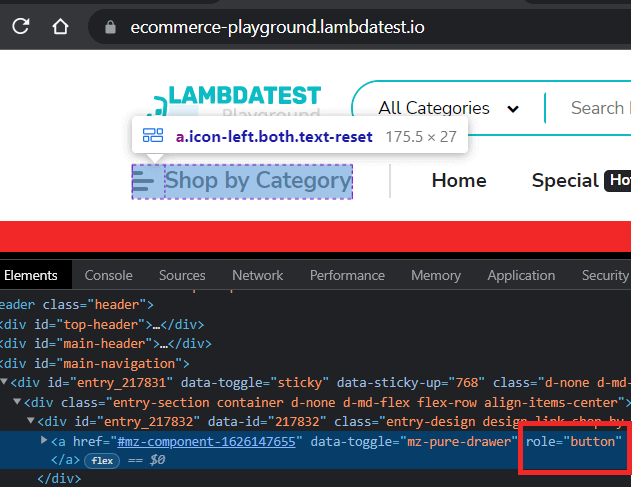Viewport: 634px width, 489px height.
Task: Click the flex badge on the anchor
Action: tap(102, 461)
